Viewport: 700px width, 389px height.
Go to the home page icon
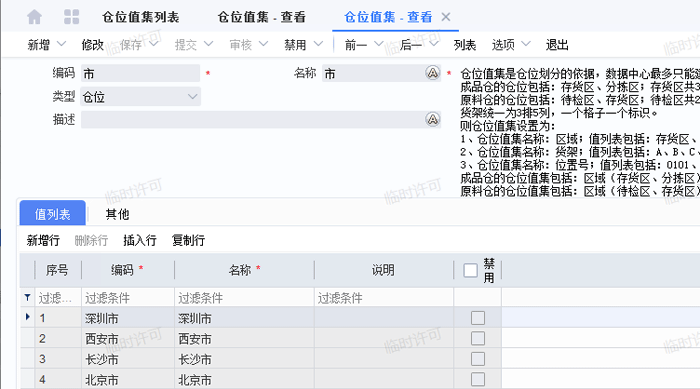[34, 17]
